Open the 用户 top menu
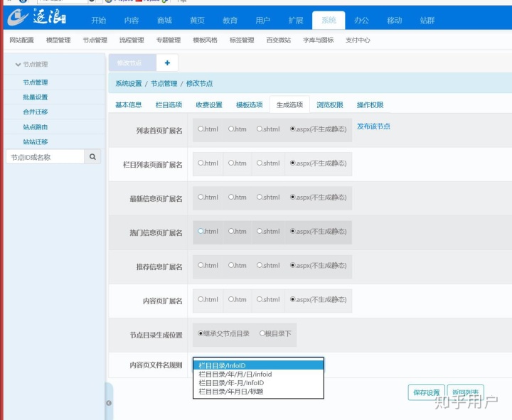 (x=263, y=21)
